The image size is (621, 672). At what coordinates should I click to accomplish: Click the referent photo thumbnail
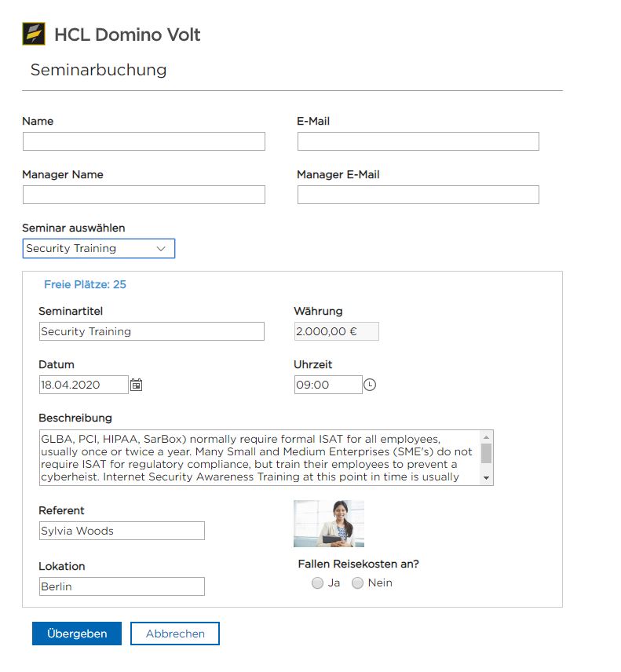(328, 524)
